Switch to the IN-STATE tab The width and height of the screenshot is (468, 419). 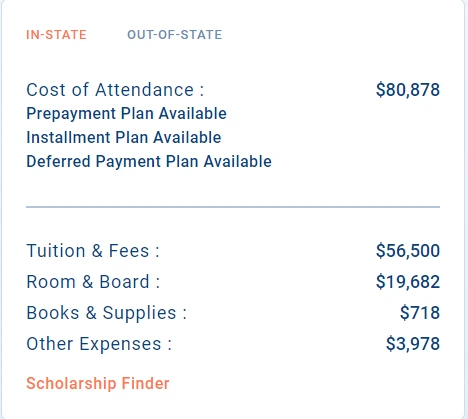point(56,35)
